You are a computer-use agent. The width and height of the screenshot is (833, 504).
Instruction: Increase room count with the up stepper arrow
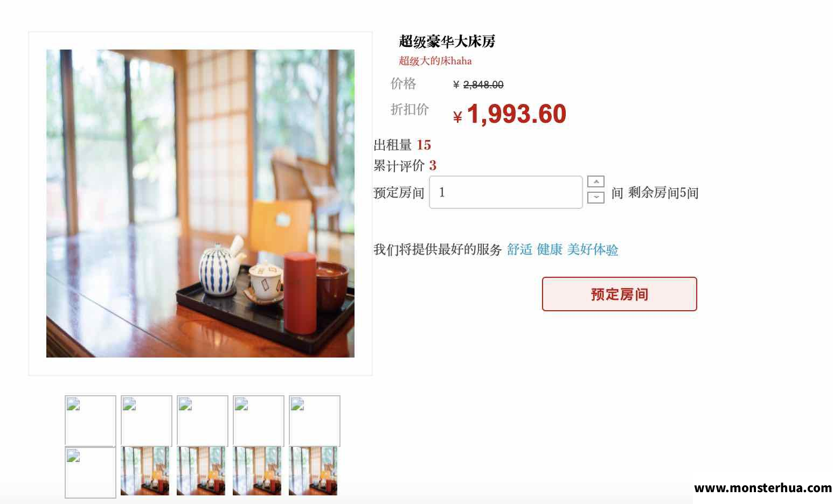(596, 181)
